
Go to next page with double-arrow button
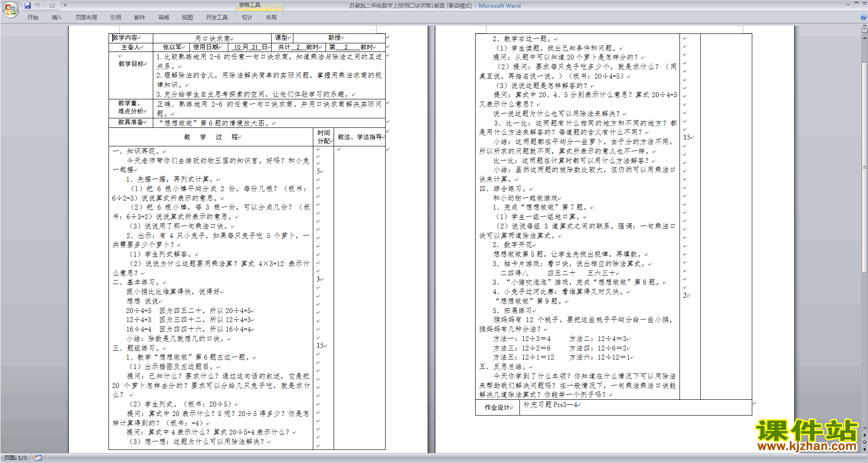click(865, 449)
